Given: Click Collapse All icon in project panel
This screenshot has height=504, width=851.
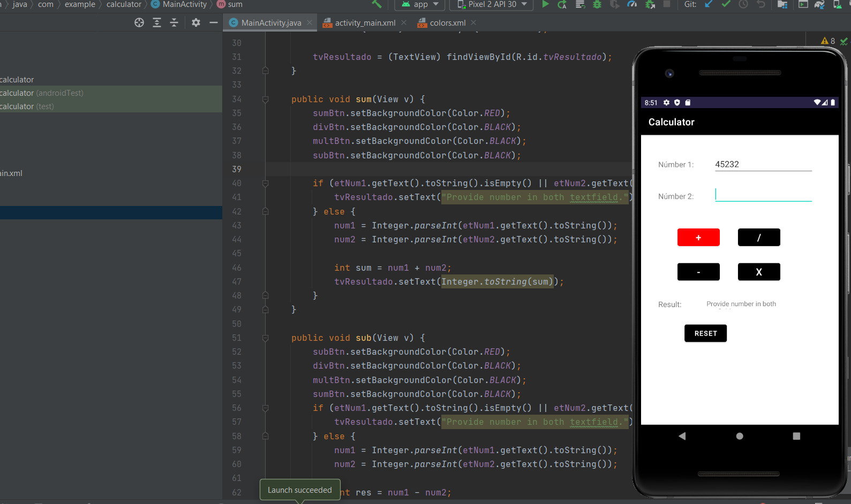Looking at the screenshot, I should pos(174,22).
